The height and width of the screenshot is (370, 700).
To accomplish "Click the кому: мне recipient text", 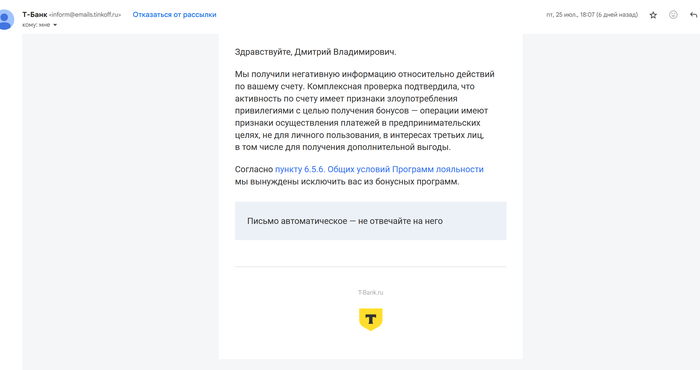I will [x=36, y=25].
